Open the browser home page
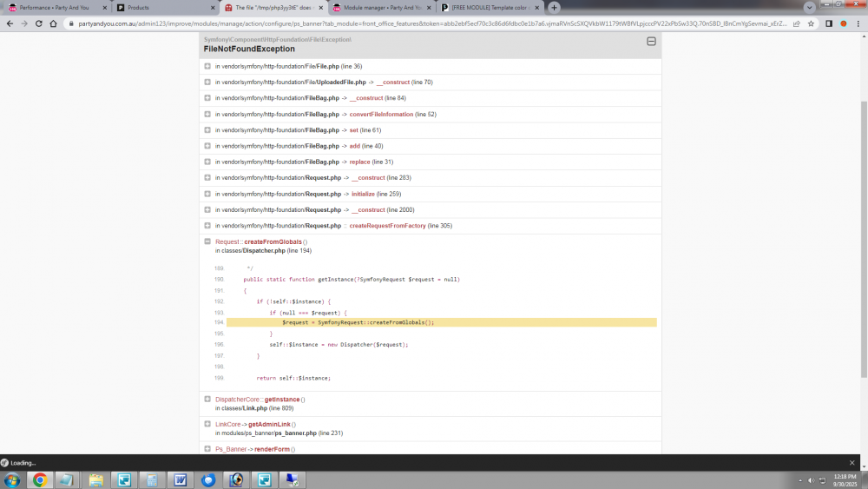Screen dimensions: 868x489 pyautogui.click(x=53, y=23)
